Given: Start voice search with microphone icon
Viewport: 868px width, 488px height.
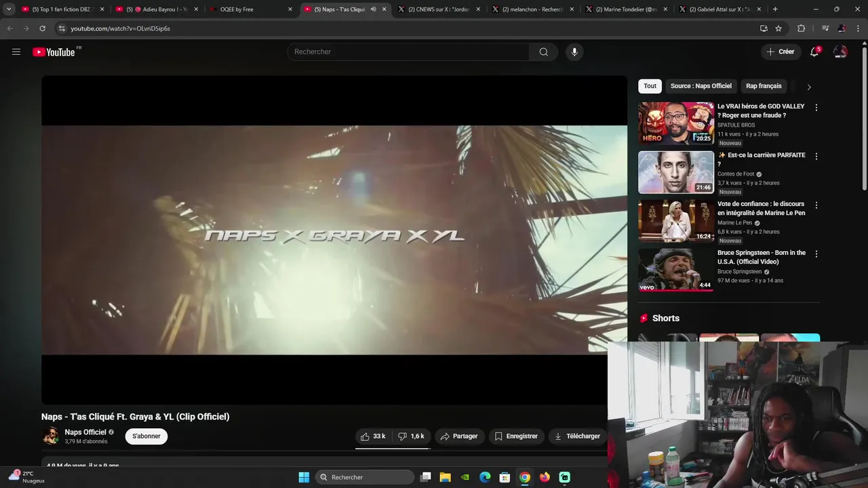Looking at the screenshot, I should pyautogui.click(x=574, y=52).
